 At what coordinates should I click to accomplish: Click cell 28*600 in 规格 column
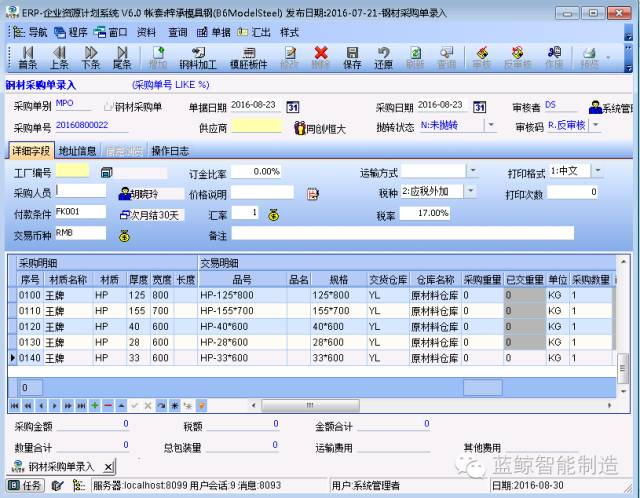pos(338,342)
